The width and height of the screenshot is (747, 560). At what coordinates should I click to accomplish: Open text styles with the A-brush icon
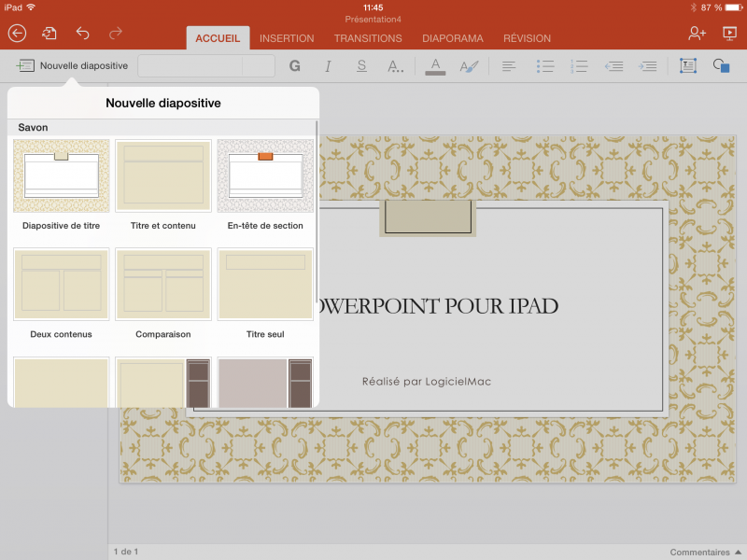tap(469, 66)
